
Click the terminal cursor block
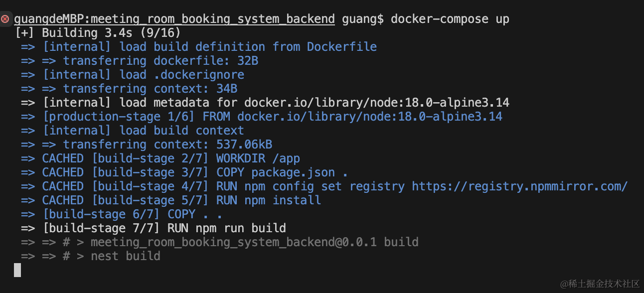click(x=17, y=270)
